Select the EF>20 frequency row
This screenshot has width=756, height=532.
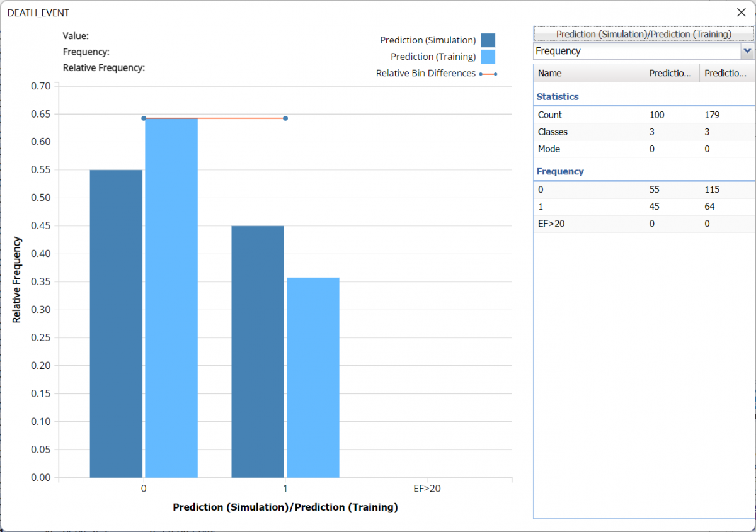tap(643, 224)
